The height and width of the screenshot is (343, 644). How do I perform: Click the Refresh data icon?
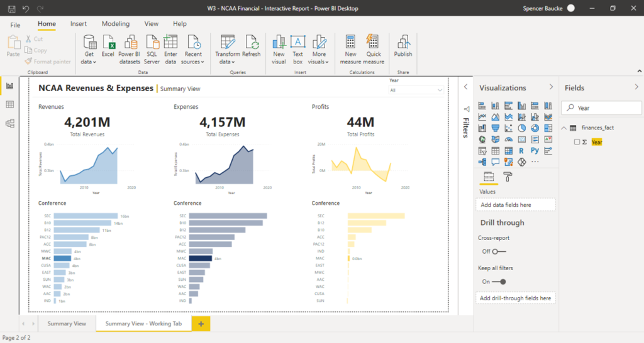(x=252, y=44)
